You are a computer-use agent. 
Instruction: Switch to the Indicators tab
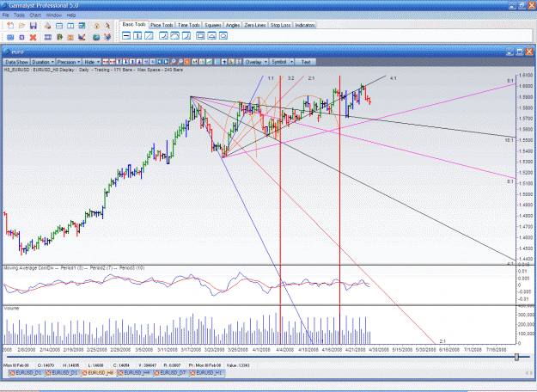tap(305, 25)
